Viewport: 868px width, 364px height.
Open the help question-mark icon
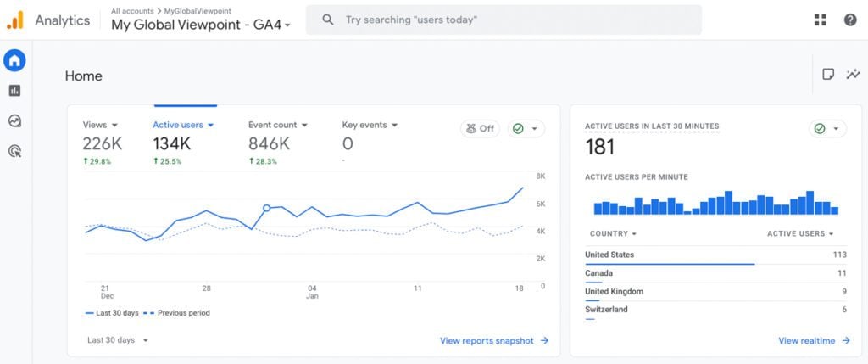click(850, 20)
